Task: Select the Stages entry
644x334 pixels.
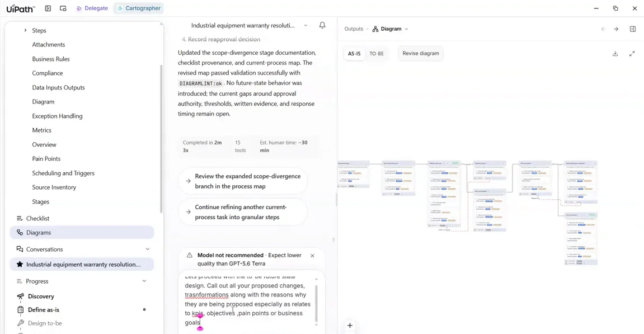Action: 41,202
